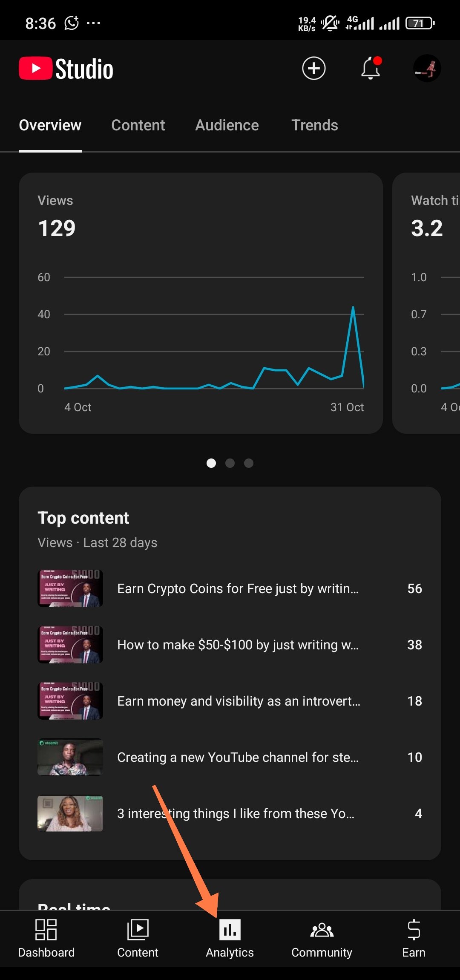Switch to the Audience tab
This screenshot has height=980, width=460.
227,125
